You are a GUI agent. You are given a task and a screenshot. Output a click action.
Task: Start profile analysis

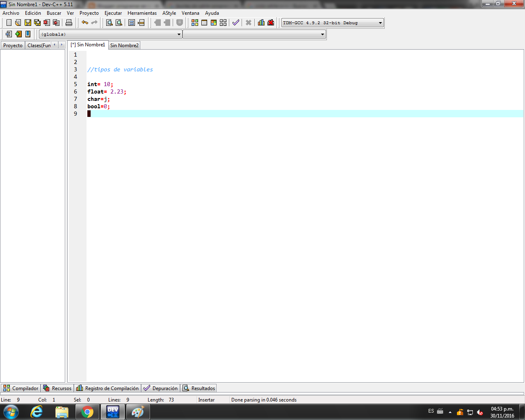click(x=261, y=23)
